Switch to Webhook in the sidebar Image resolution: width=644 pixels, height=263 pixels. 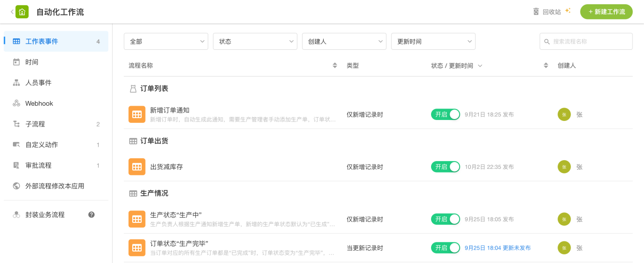tap(39, 103)
